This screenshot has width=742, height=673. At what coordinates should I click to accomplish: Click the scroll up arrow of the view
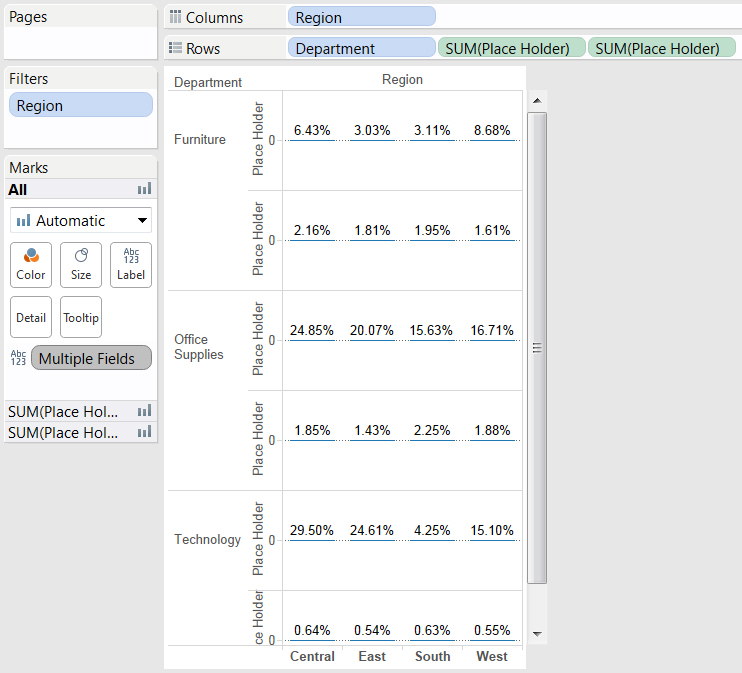[x=537, y=101]
